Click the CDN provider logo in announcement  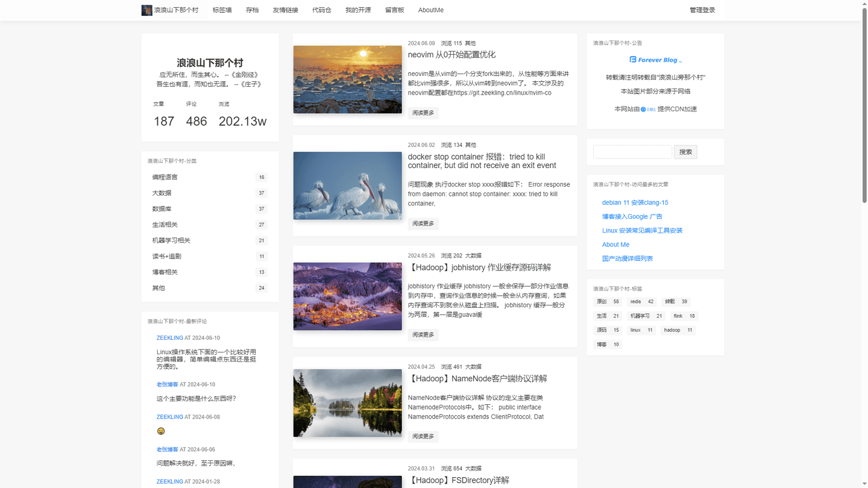click(648, 110)
